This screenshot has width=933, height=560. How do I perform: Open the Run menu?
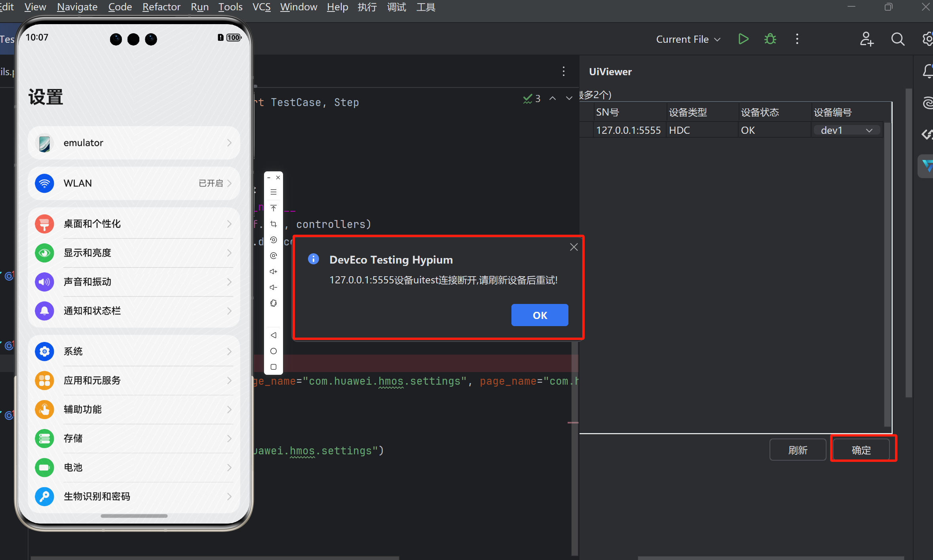click(x=200, y=7)
